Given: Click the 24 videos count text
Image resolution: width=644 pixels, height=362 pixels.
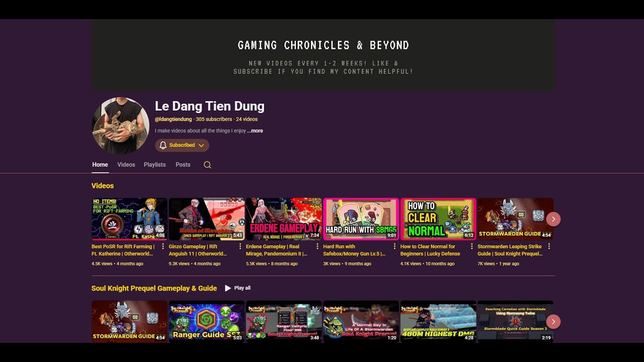Looking at the screenshot, I should tap(247, 119).
